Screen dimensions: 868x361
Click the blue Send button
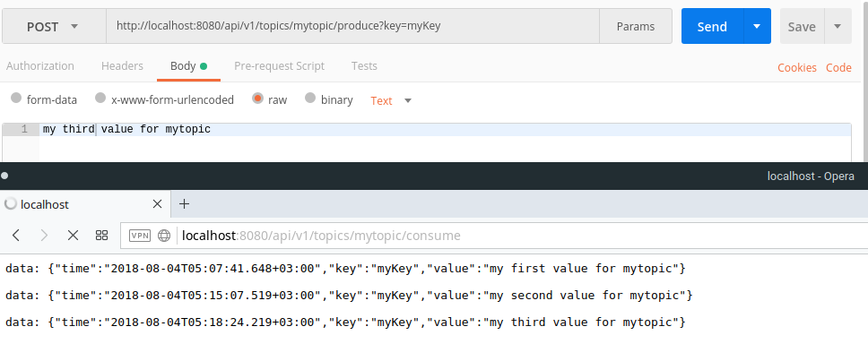(x=712, y=27)
